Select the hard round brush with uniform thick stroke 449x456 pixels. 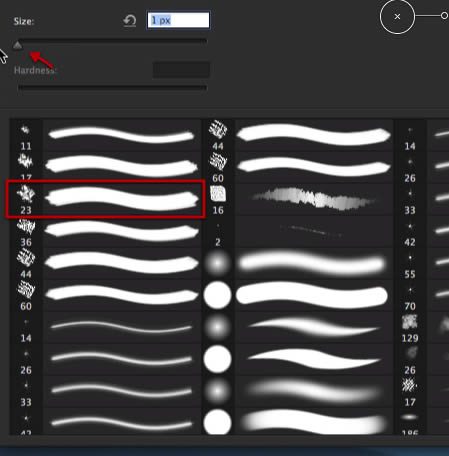click(297, 295)
